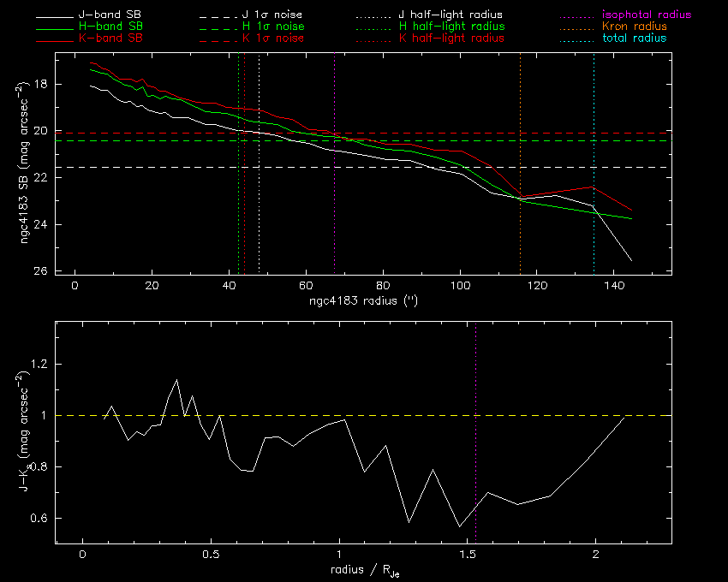Click the orange Kron radius legend label
The image size is (728, 582).
click(x=635, y=27)
